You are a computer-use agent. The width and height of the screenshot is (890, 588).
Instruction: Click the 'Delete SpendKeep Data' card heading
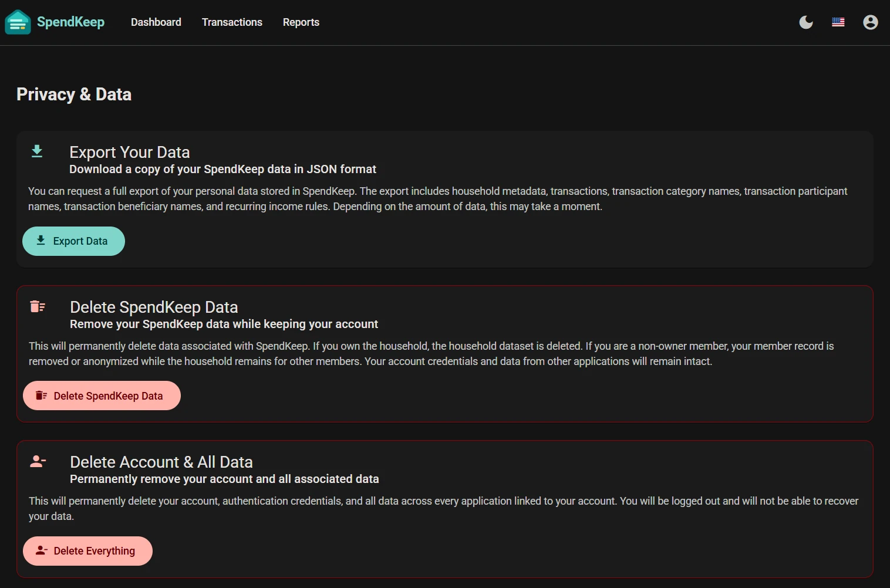coord(154,307)
